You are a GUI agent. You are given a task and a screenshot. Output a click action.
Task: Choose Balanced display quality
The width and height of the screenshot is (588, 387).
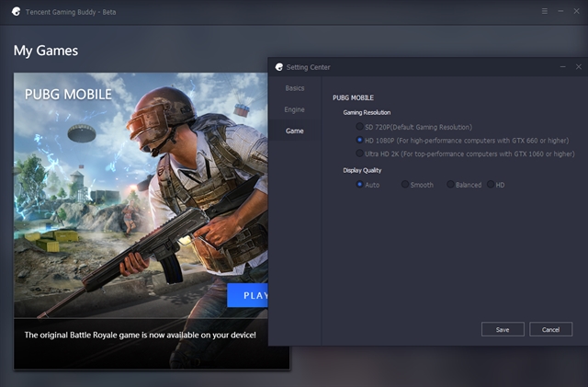(x=450, y=185)
